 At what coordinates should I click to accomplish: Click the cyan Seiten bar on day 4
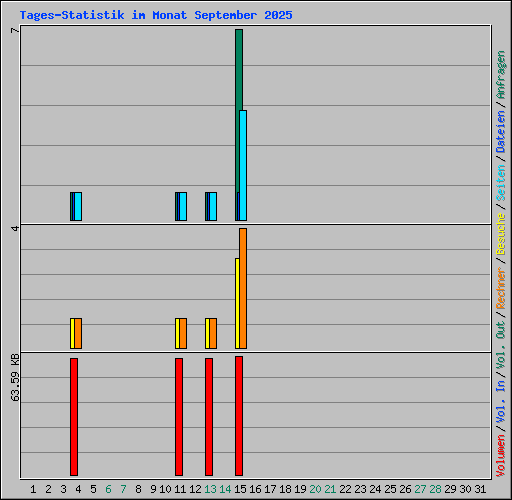click(x=78, y=206)
